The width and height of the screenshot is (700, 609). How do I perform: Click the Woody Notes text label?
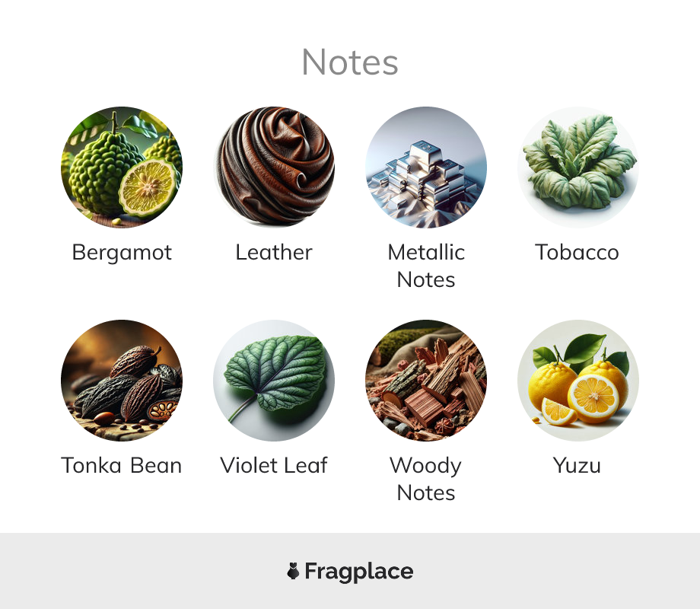tap(426, 479)
